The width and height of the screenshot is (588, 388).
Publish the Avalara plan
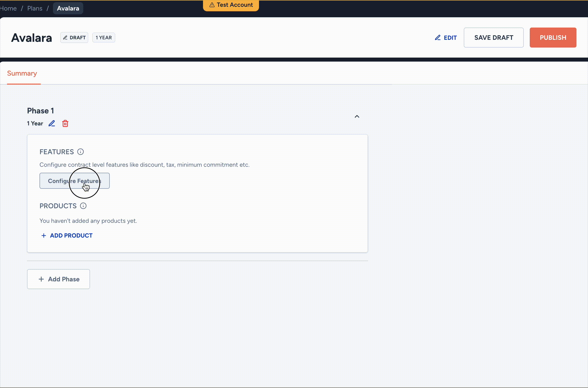click(x=553, y=38)
